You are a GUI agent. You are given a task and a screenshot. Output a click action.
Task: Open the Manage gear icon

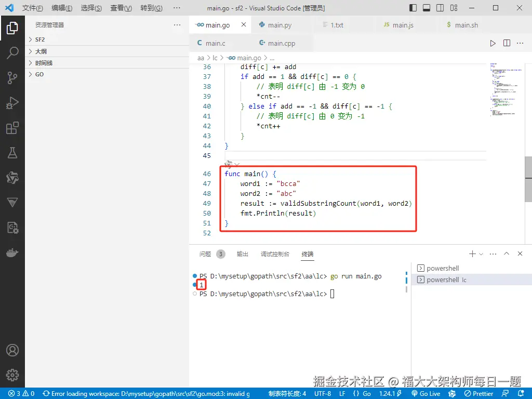[x=12, y=375]
